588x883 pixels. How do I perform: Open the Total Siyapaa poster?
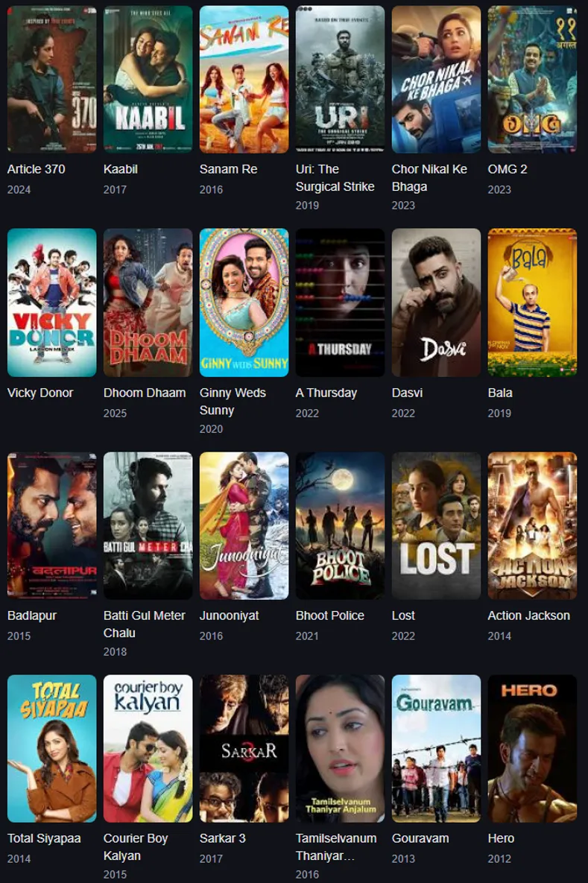tap(52, 748)
